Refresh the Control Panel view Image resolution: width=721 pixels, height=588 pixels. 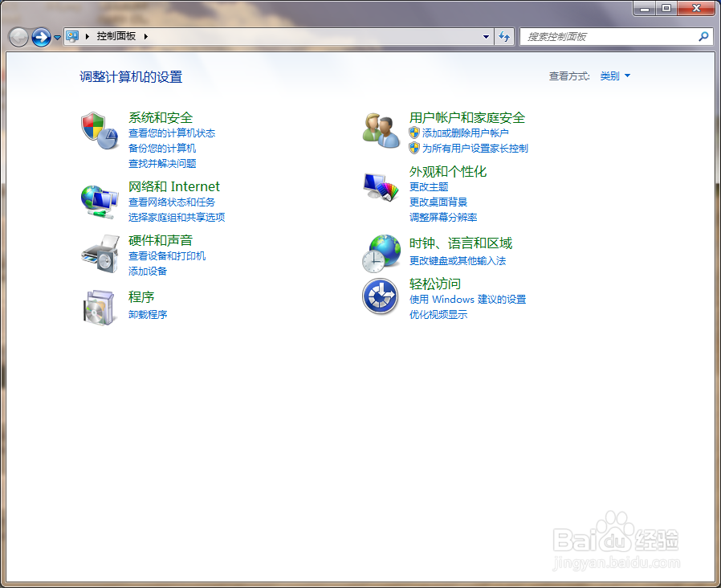point(504,37)
